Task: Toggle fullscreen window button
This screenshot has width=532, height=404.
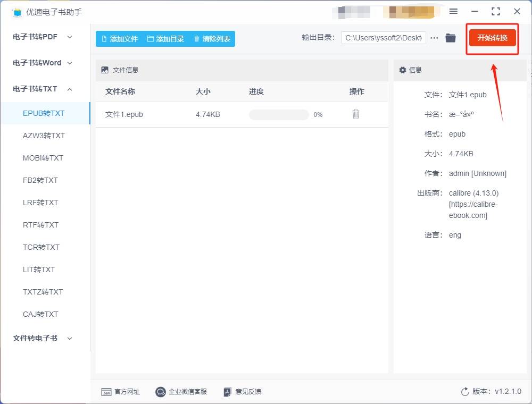Action: (x=496, y=12)
